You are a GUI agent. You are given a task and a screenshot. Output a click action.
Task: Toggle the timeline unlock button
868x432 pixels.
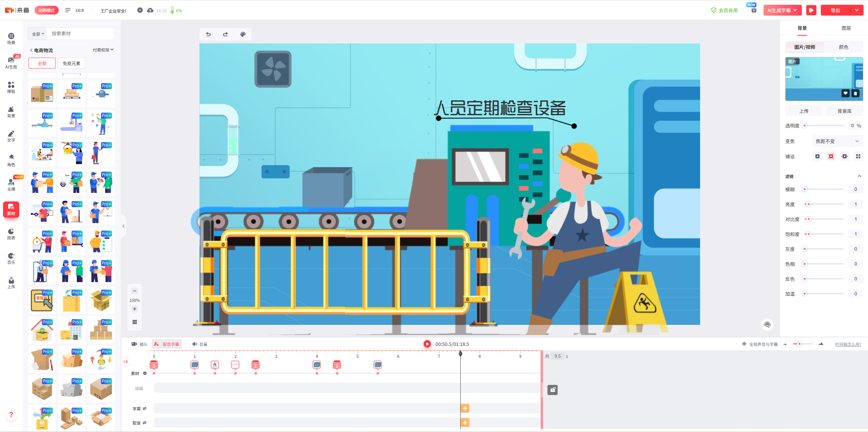(553, 390)
